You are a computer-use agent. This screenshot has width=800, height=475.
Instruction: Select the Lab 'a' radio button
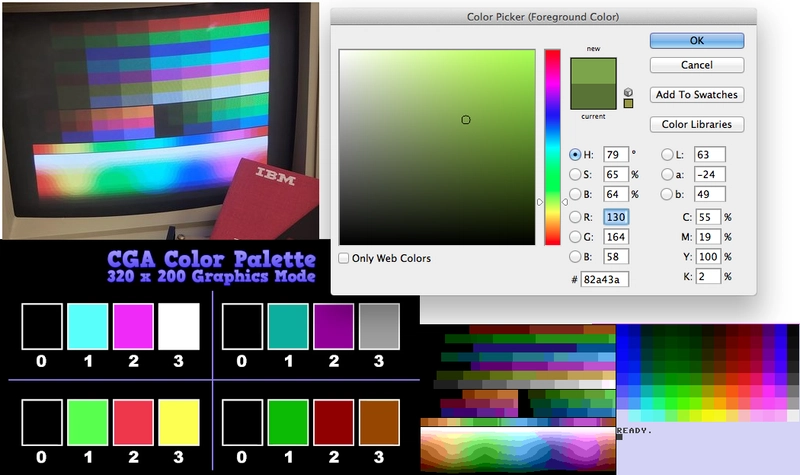(667, 174)
